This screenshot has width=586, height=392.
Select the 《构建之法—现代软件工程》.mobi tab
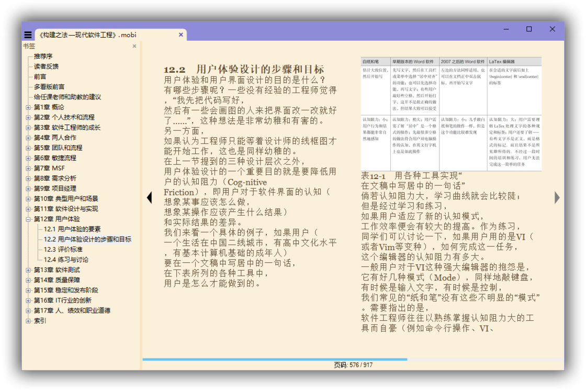pos(87,35)
